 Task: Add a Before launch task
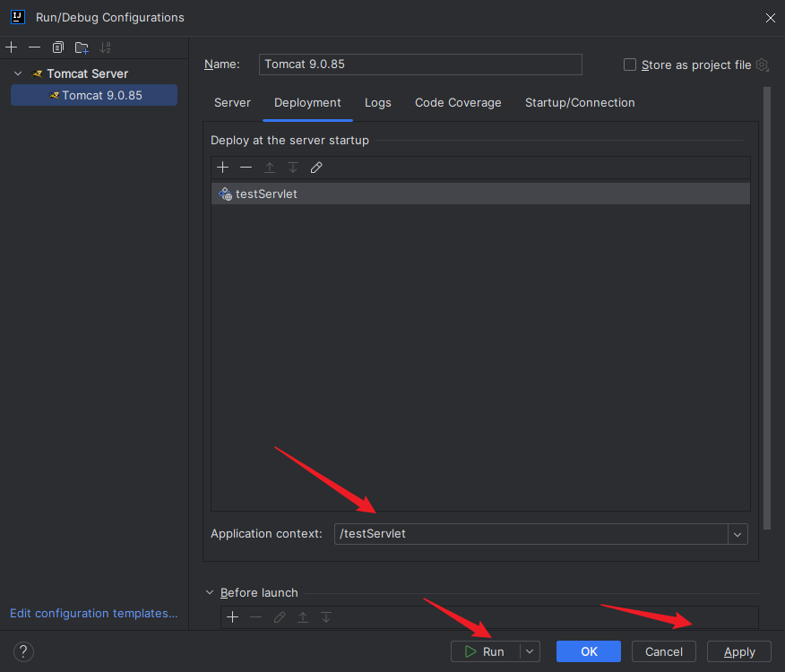[233, 617]
